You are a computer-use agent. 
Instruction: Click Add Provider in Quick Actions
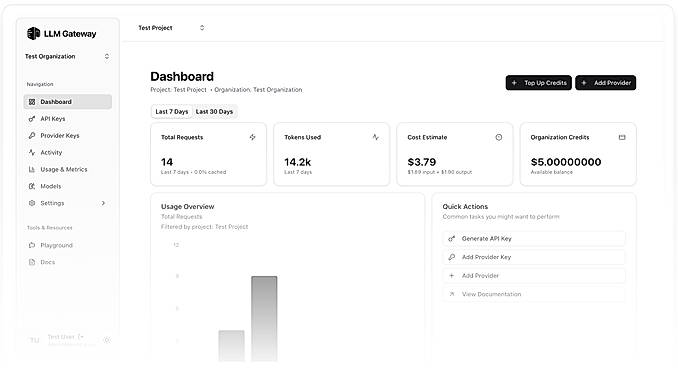[x=534, y=276]
